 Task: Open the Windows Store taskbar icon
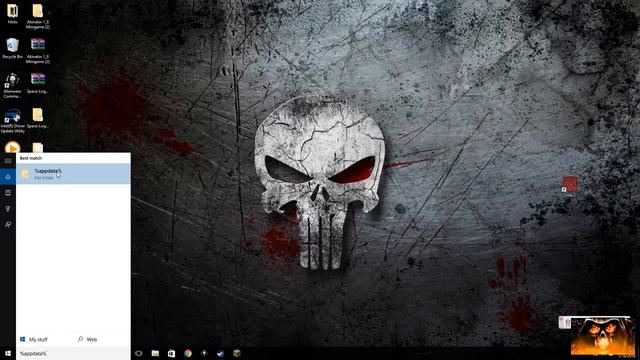[x=171, y=353]
